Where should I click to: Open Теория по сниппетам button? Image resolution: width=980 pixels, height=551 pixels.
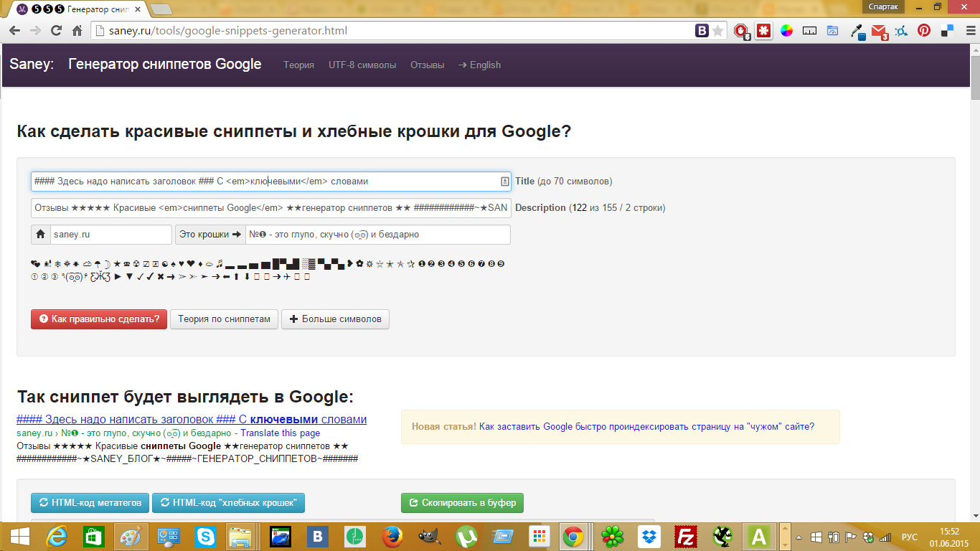(x=224, y=319)
